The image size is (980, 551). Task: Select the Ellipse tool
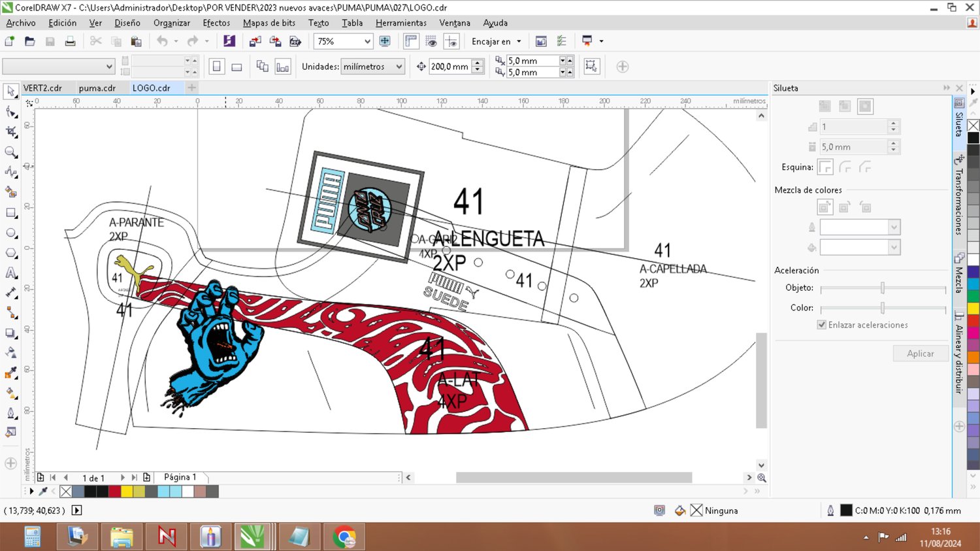point(10,233)
